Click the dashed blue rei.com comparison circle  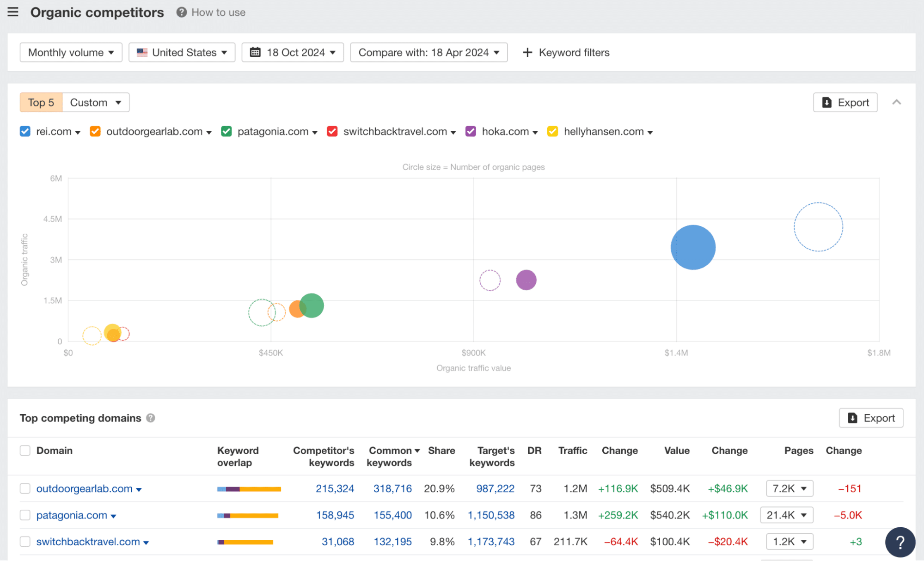(x=818, y=227)
